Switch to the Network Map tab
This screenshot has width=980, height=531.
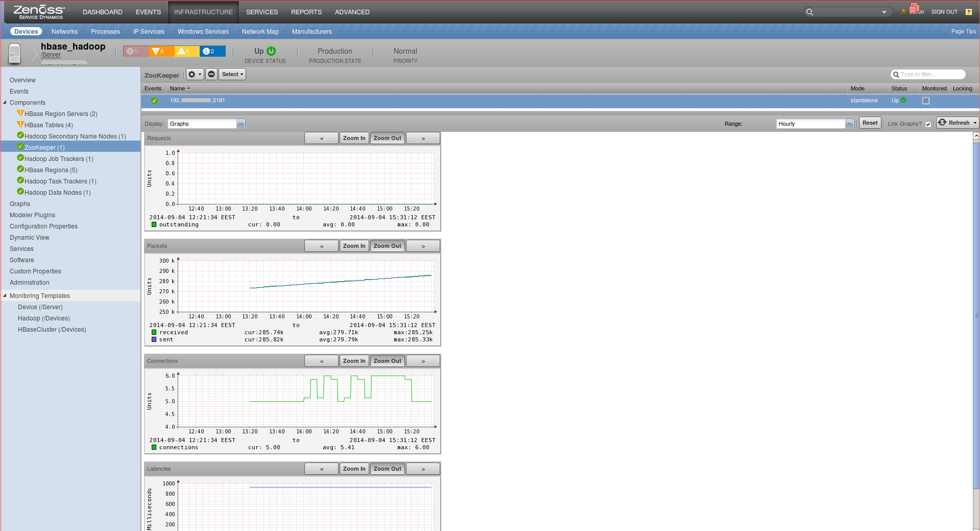260,32
